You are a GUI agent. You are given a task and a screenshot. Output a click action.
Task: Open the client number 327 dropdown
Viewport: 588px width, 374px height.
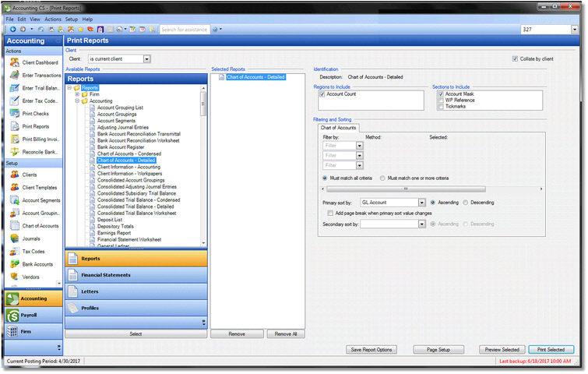click(x=575, y=30)
